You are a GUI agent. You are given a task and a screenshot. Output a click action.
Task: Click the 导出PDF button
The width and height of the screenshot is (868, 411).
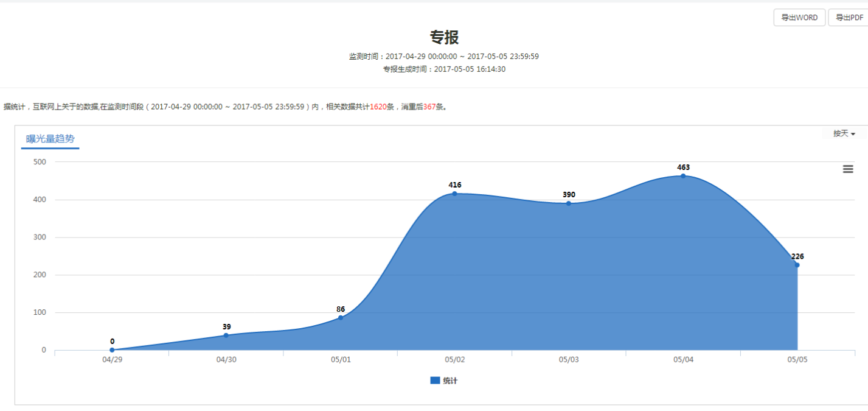849,18
